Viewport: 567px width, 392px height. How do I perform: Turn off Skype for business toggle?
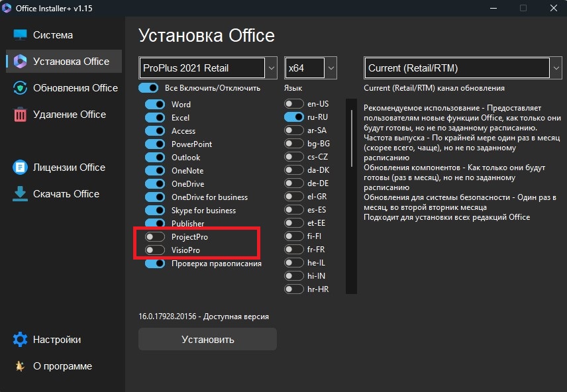coord(155,210)
